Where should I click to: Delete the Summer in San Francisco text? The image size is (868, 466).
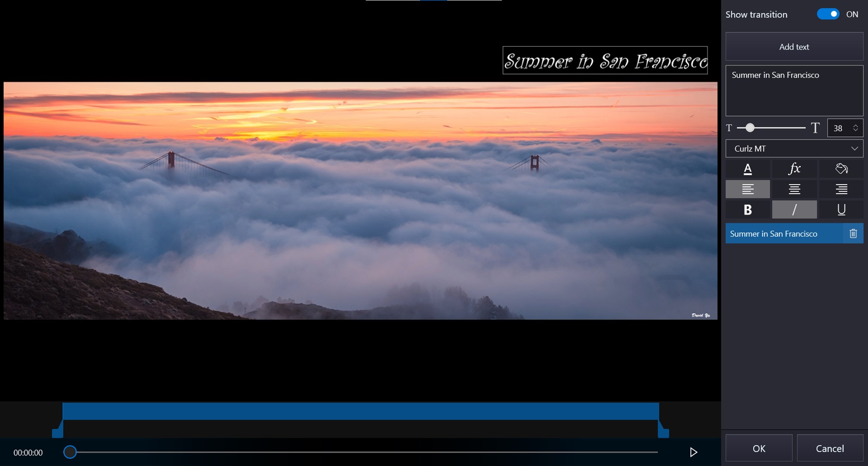[x=855, y=233]
